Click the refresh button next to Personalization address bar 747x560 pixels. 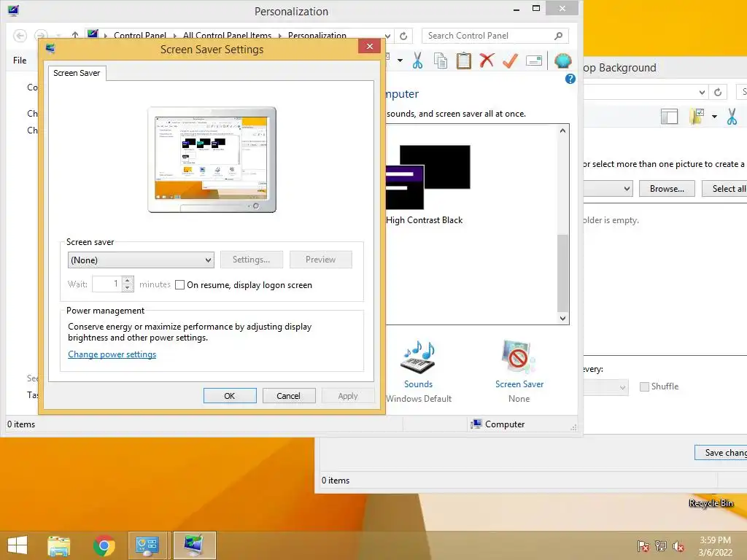(x=403, y=36)
